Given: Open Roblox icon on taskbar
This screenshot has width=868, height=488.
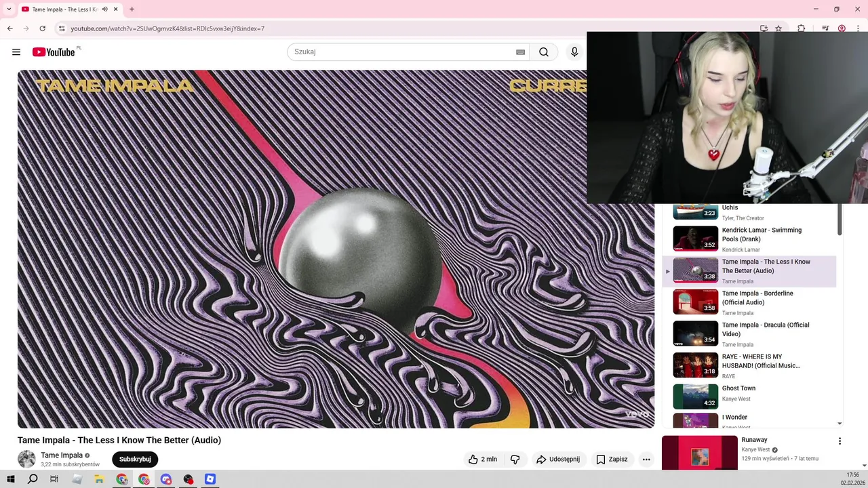Looking at the screenshot, I should click(210, 479).
